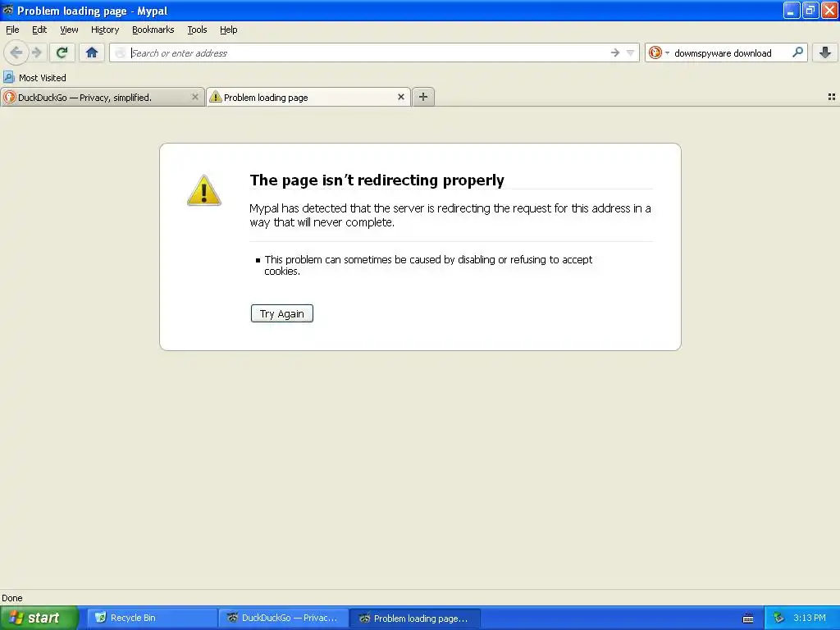Screen dimensions: 840x630
Task: Click the Mypal title bar icon
Action: tap(8, 10)
